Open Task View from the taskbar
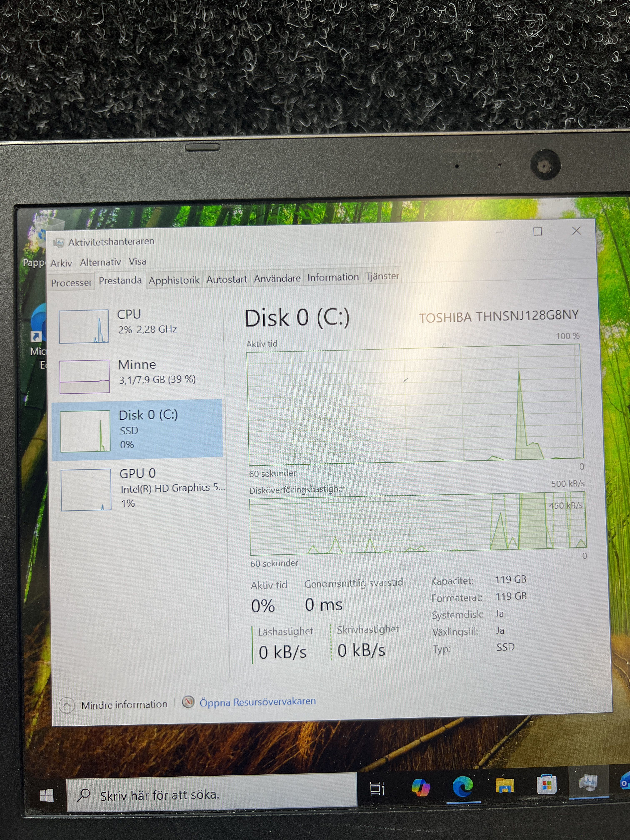Screen dimensions: 630x840 [x=377, y=788]
